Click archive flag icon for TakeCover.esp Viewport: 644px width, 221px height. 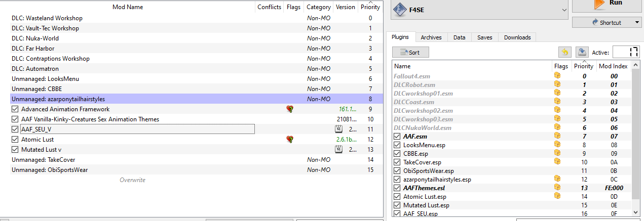click(557, 162)
